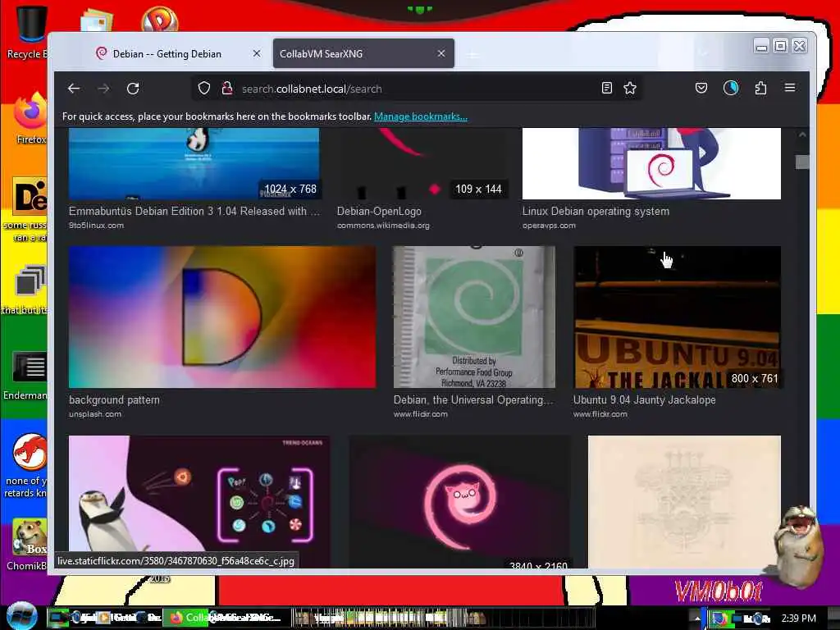840x630 pixels.
Task: Open the Firefox account profile icon
Action: pos(731,88)
